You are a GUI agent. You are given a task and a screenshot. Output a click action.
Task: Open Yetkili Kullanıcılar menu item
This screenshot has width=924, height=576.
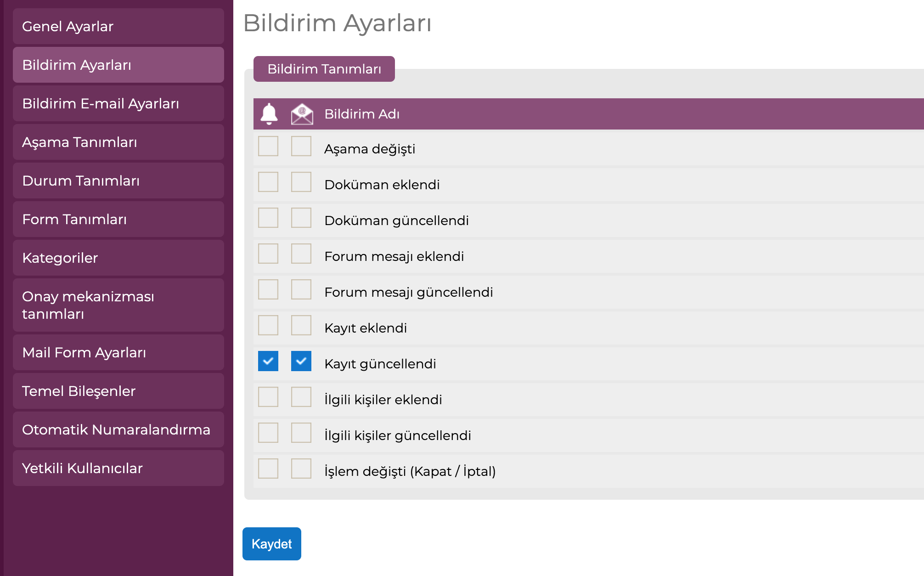tap(118, 468)
